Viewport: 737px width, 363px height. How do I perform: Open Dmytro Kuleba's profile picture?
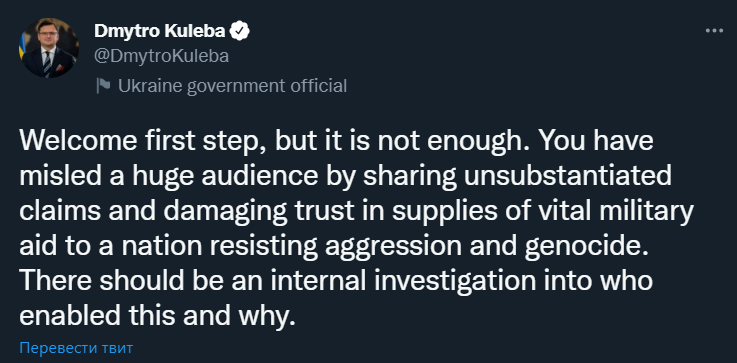pos(48,48)
